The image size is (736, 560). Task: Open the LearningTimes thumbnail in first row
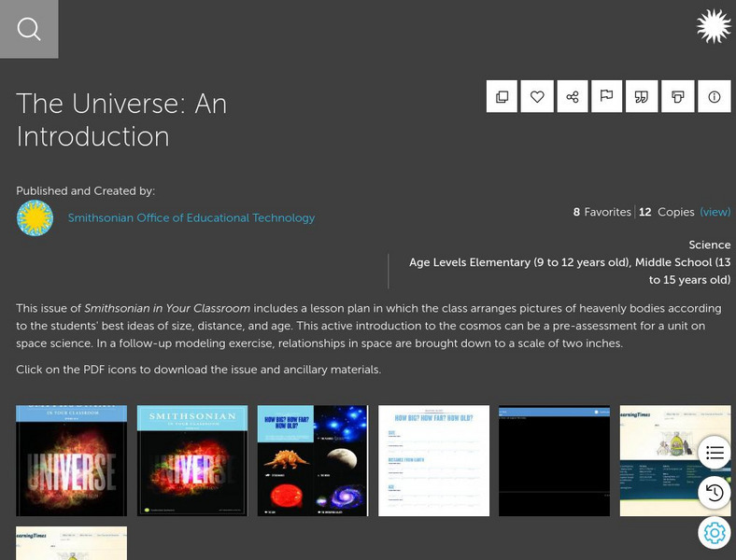(675, 460)
